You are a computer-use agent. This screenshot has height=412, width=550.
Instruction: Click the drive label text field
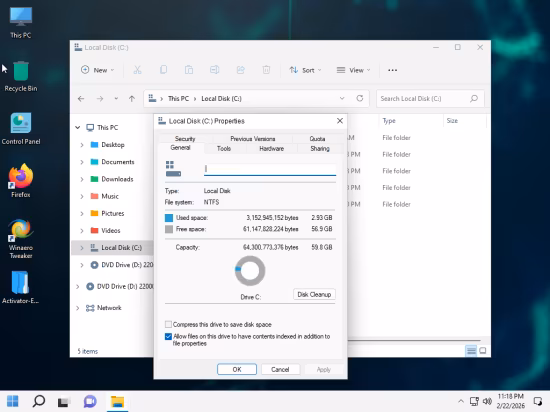[270, 169]
